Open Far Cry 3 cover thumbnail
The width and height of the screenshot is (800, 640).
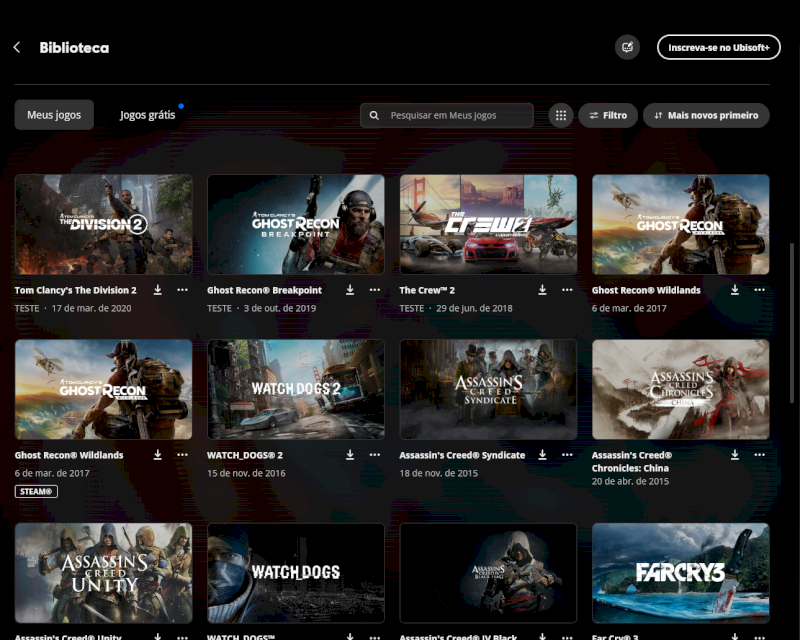pos(681,573)
